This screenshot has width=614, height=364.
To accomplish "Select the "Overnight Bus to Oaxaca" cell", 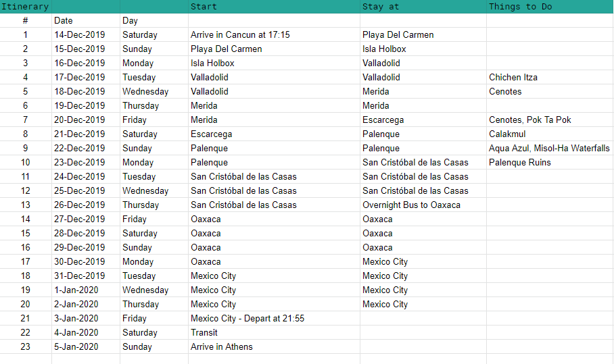I will (411, 205).
